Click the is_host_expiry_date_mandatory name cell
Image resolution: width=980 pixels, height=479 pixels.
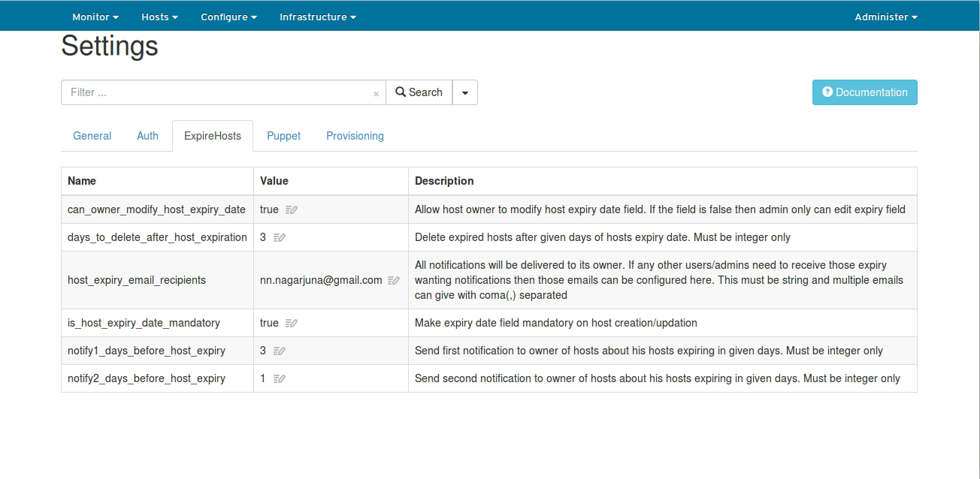click(x=157, y=323)
